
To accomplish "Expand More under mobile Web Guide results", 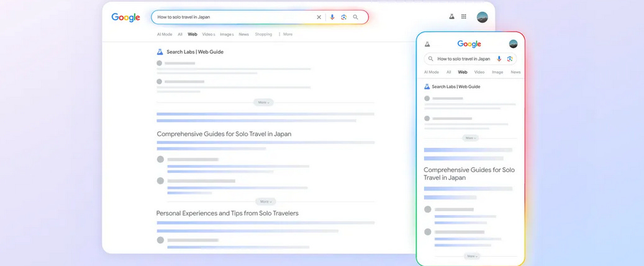I will [x=470, y=138].
